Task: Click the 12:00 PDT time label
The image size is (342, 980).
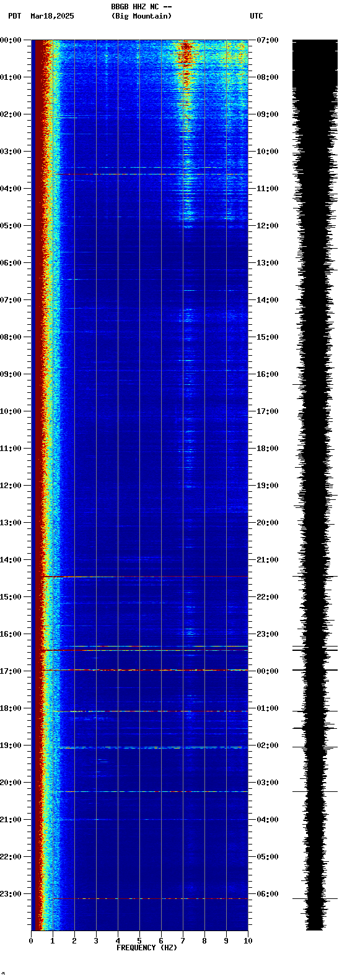Action: click(11, 486)
